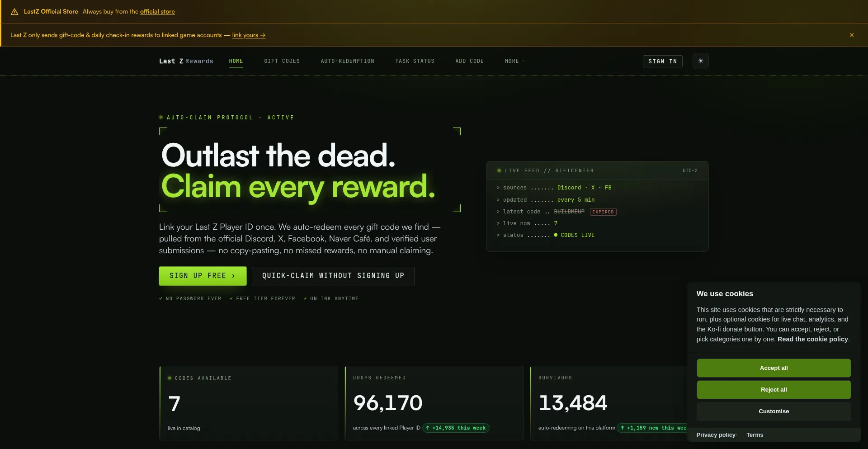
Task: Open the Privacy policy link
Action: 716,435
